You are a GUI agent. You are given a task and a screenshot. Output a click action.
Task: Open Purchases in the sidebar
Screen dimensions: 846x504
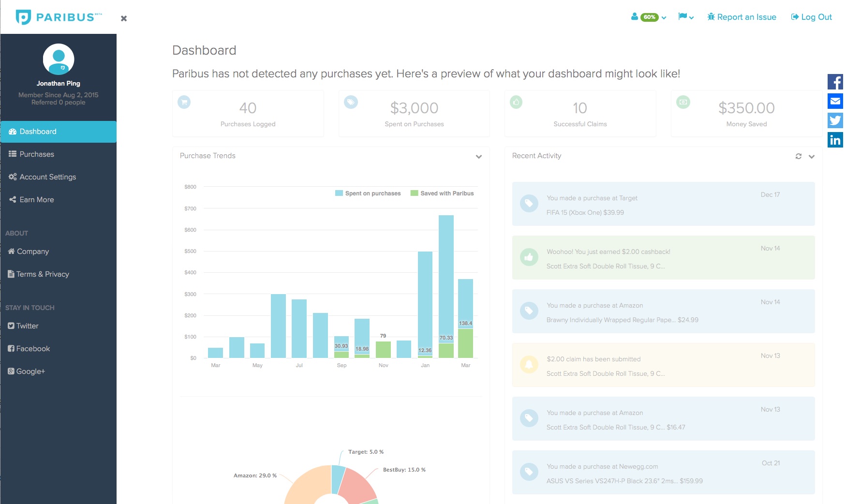point(59,154)
